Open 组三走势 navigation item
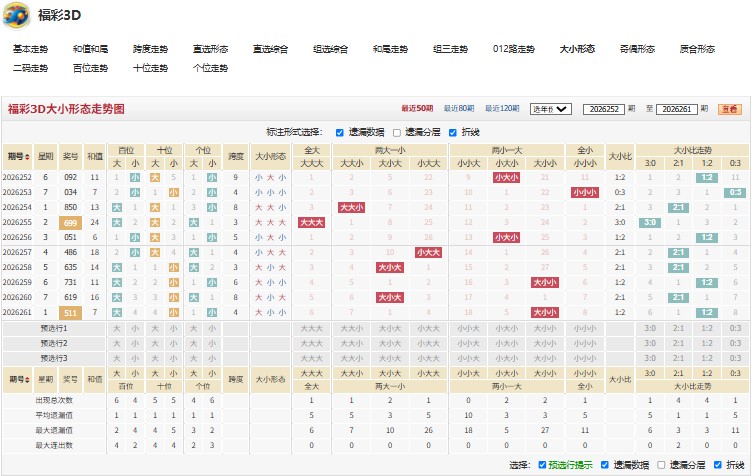753x476 pixels. click(x=450, y=49)
